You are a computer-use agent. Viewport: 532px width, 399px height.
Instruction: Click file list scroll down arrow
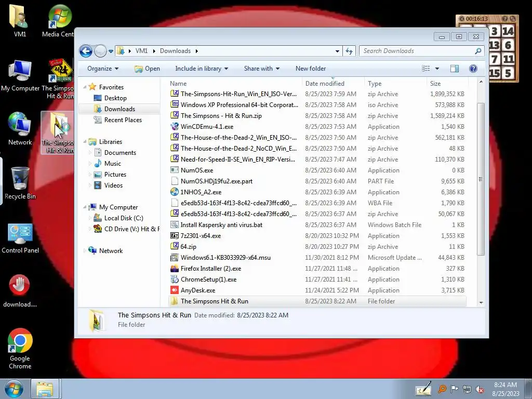point(481,303)
